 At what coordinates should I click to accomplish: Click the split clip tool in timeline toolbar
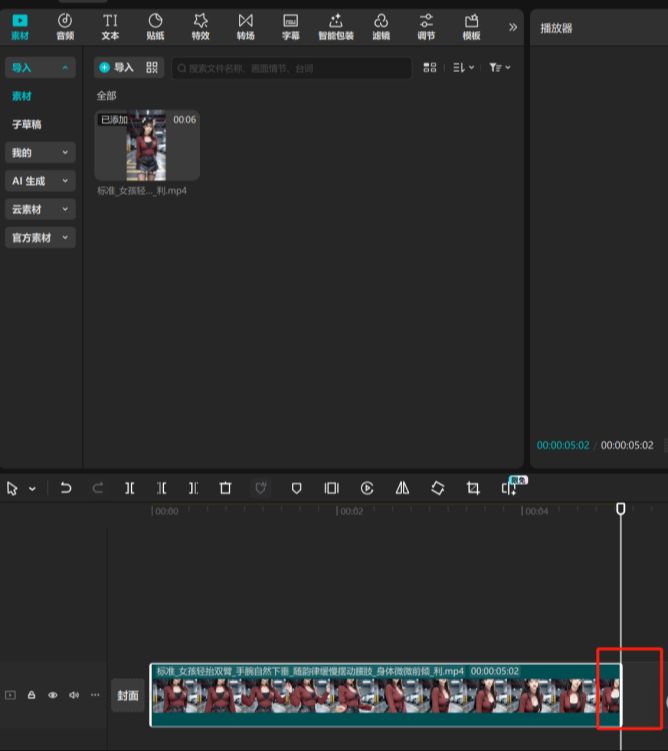[x=129, y=488]
